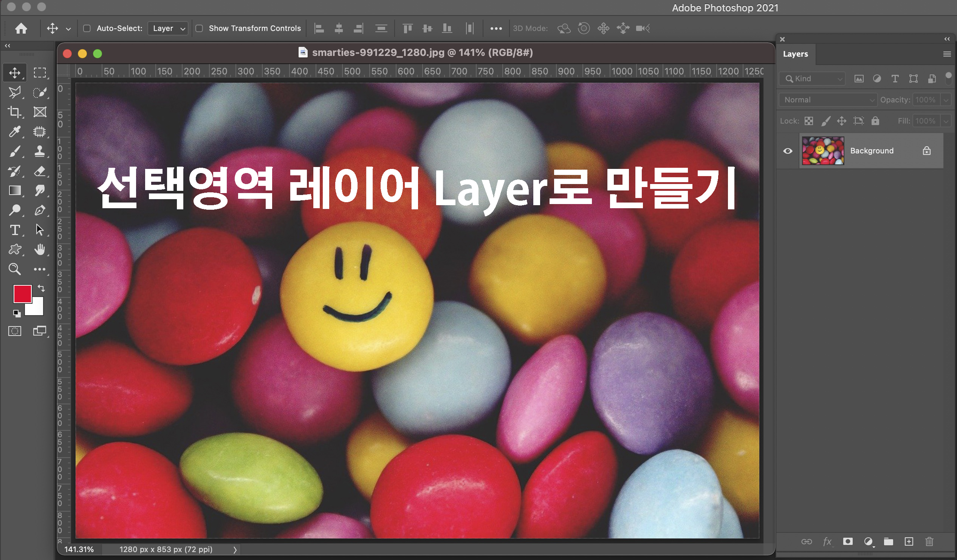This screenshot has height=560, width=957.
Task: Expand the Kind filter dropdown
Action: (x=812, y=79)
